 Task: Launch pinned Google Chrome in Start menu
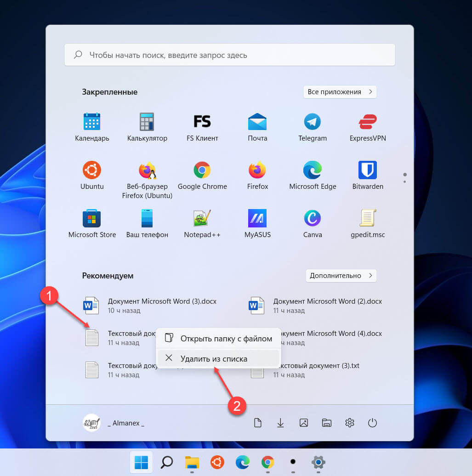coord(202,176)
